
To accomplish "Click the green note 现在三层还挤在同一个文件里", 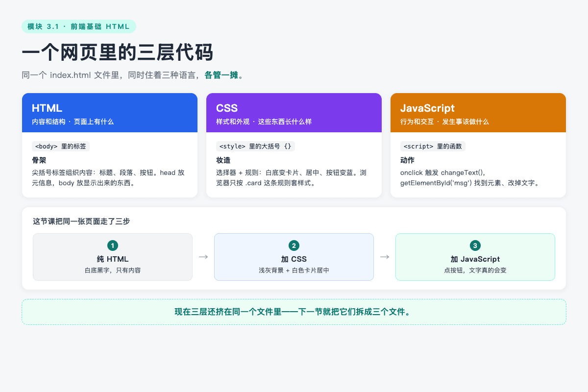I will 294,312.
